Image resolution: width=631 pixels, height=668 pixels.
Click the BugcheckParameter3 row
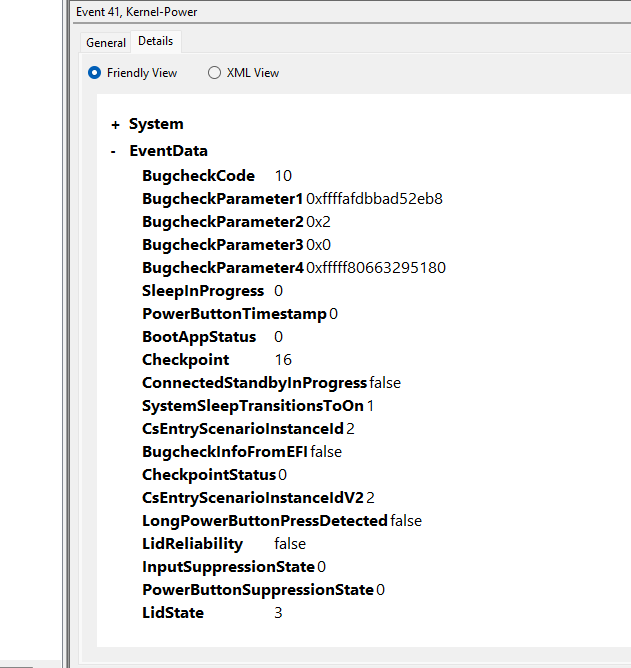click(x=236, y=245)
